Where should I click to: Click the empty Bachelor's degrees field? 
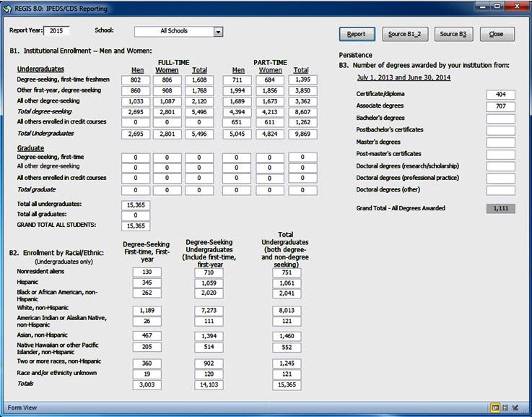tap(500, 119)
